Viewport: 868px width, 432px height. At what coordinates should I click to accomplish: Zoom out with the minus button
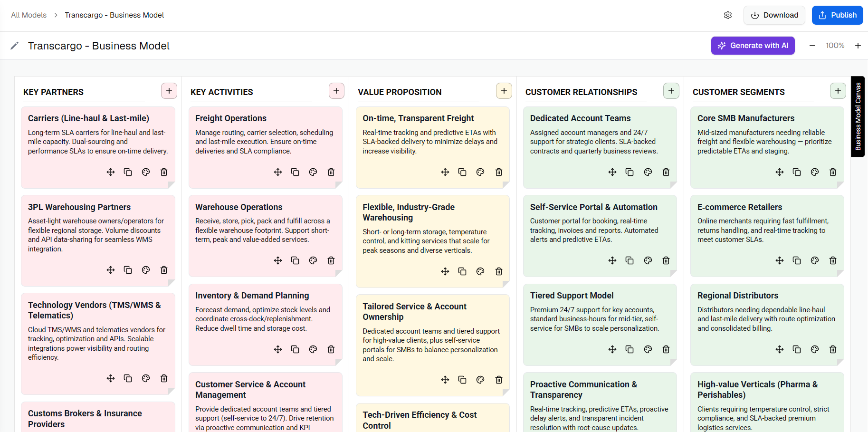click(x=812, y=46)
